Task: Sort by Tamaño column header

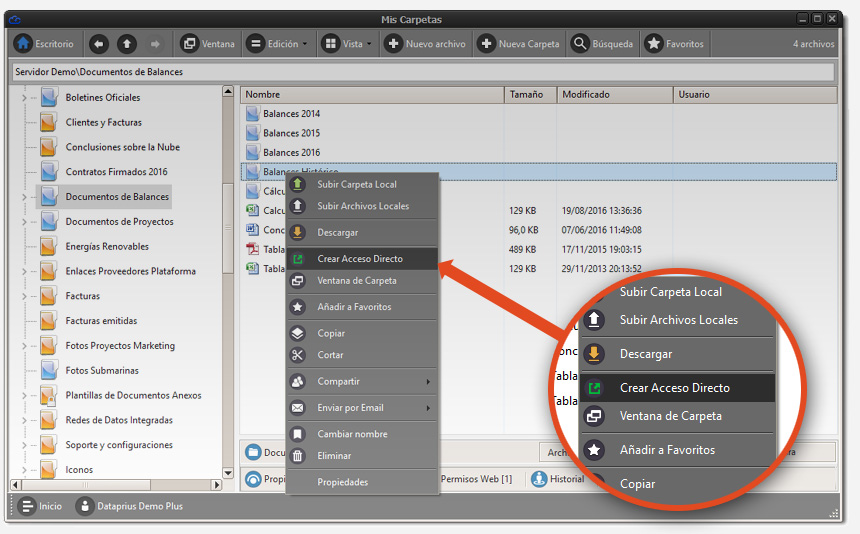Action: (530, 94)
